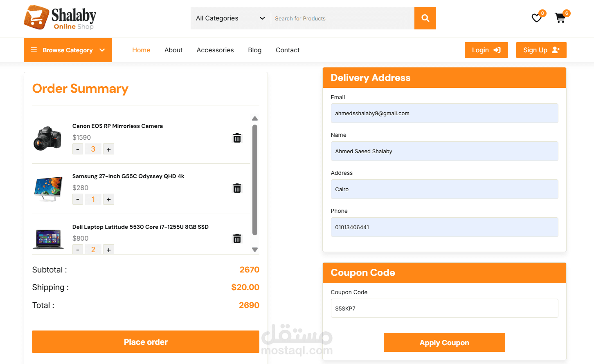Increase Samsung monitor quantity with plus

pos(108,199)
